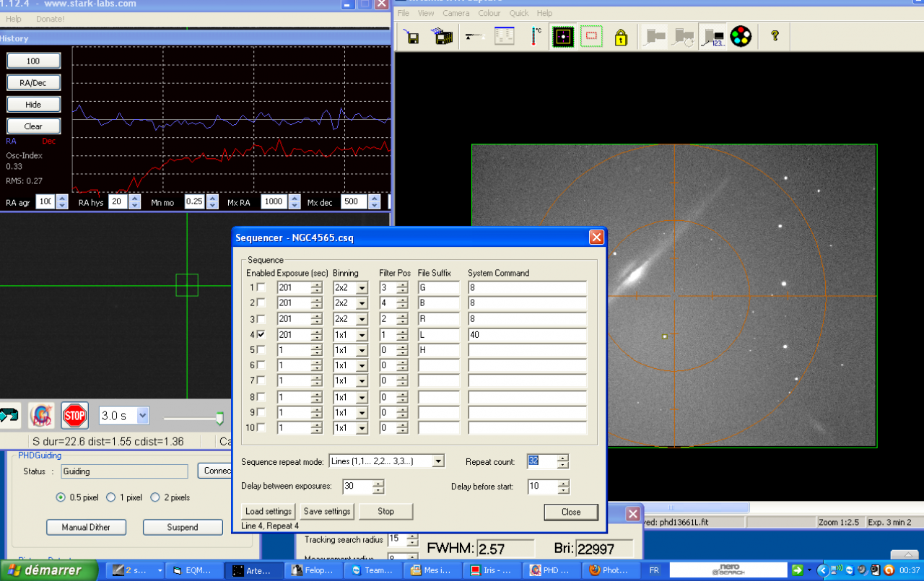Image resolution: width=924 pixels, height=584 pixels.
Task: Uncheck the enabled box for line 4
Action: click(261, 335)
